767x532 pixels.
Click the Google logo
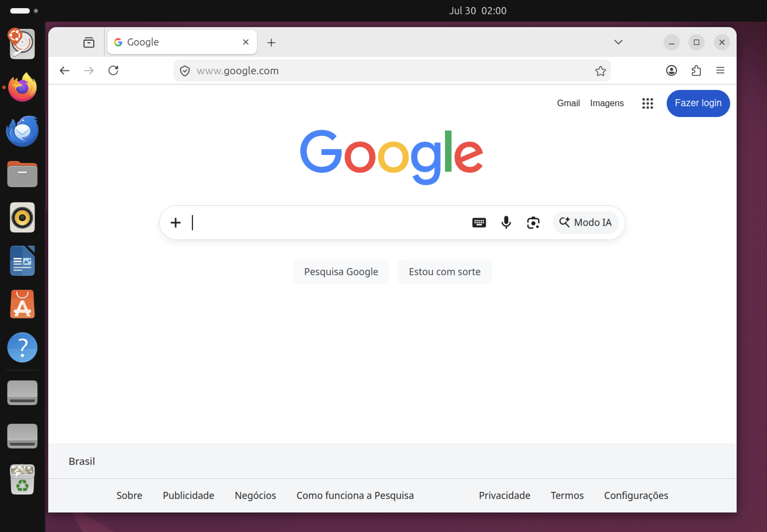(x=392, y=157)
